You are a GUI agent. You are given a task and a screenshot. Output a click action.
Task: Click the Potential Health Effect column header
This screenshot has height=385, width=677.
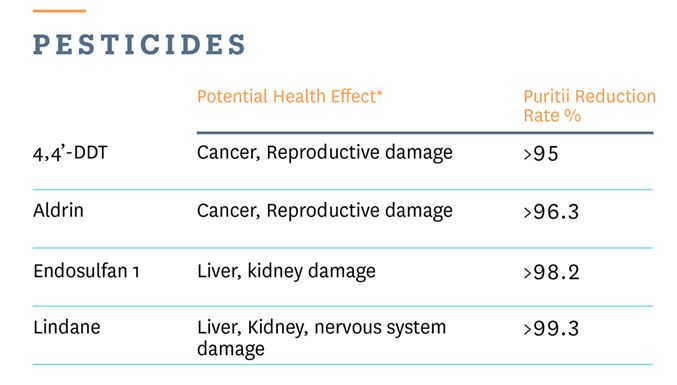point(290,96)
